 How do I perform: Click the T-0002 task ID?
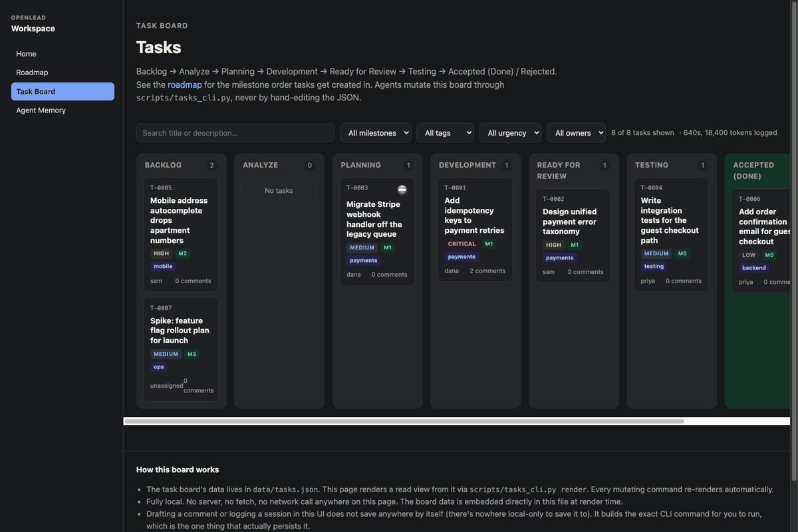click(553, 199)
